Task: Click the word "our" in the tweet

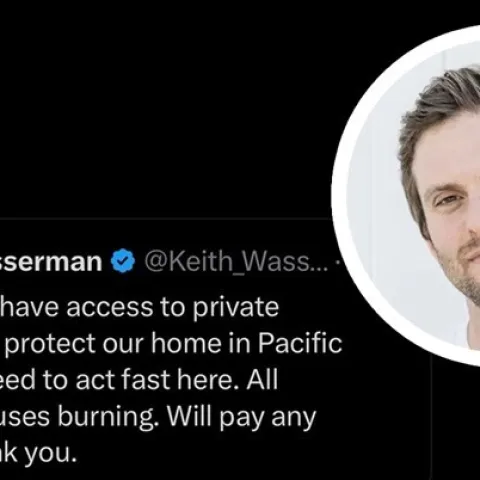Action: click(123, 345)
